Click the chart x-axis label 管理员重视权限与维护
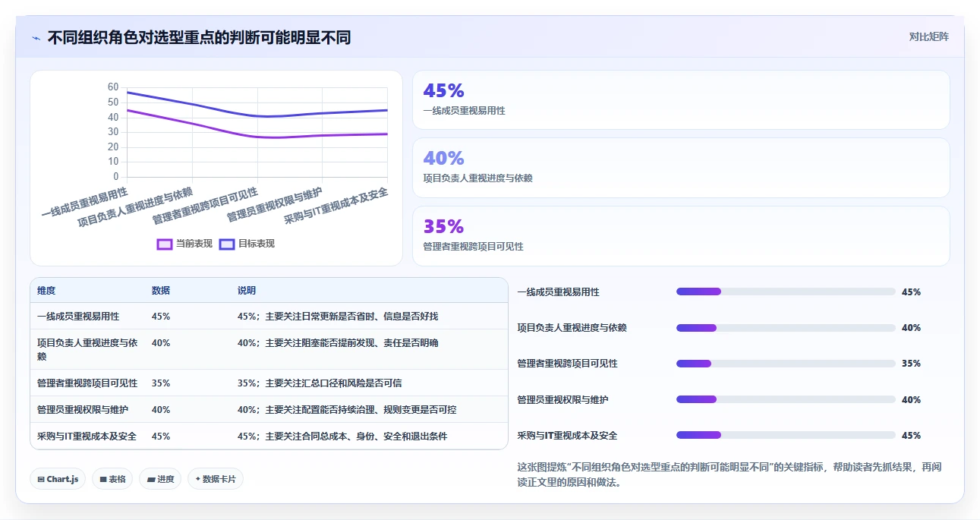 click(275, 205)
